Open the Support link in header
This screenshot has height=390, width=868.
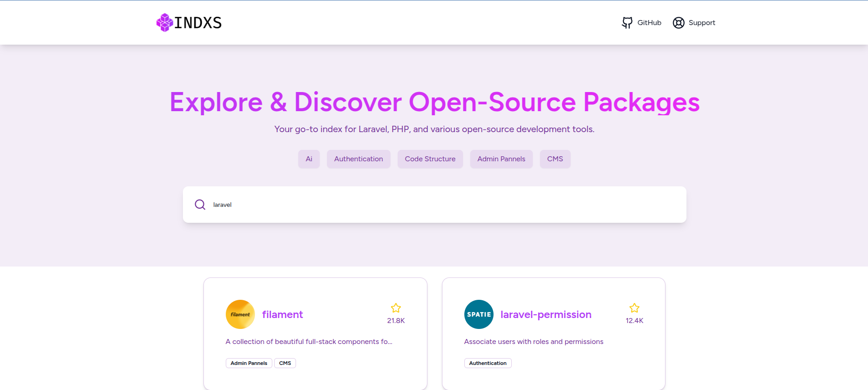[x=694, y=23]
